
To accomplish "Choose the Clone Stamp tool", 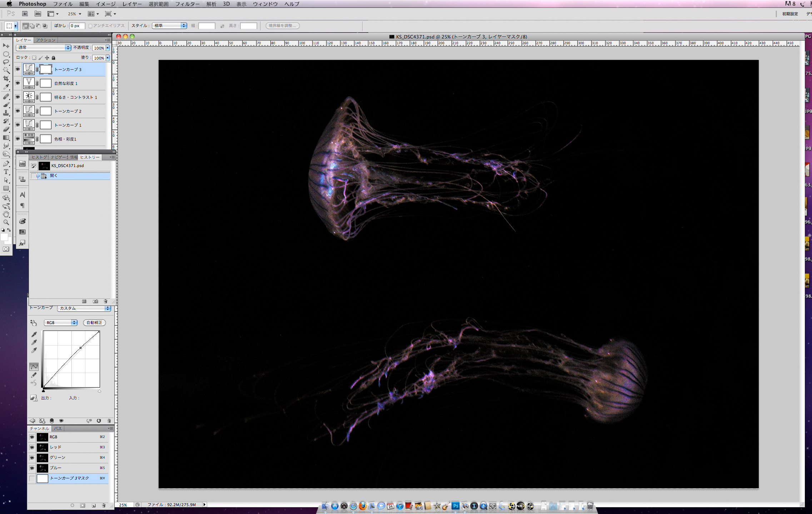I will tap(6, 113).
